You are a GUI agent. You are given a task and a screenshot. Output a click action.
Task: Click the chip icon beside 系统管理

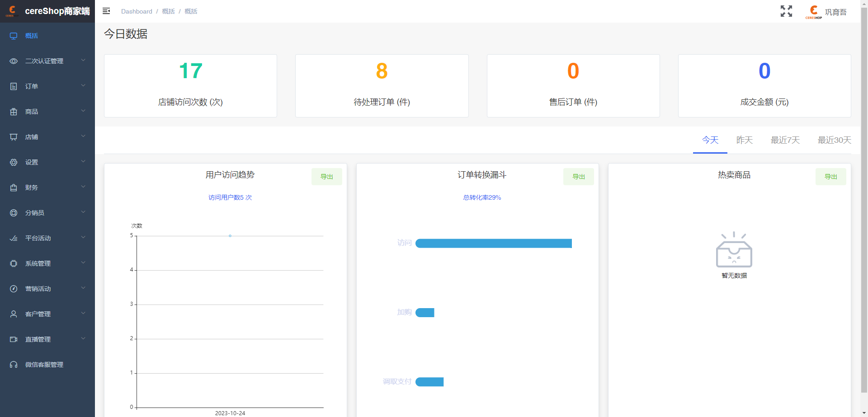click(14, 263)
